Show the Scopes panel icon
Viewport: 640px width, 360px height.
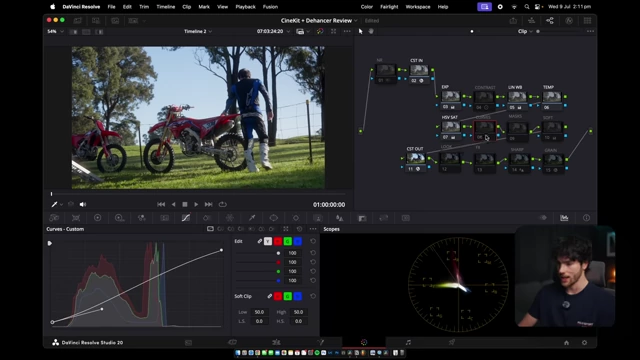point(564,218)
